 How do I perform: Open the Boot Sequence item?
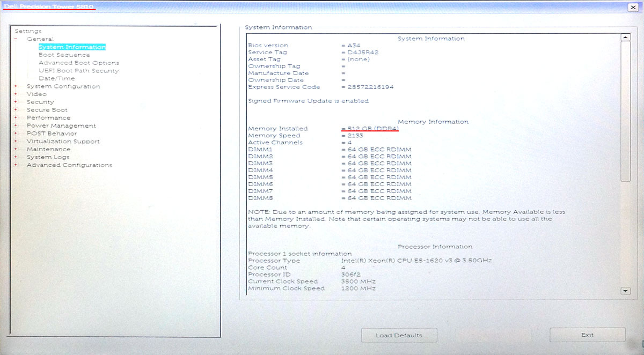click(x=64, y=55)
